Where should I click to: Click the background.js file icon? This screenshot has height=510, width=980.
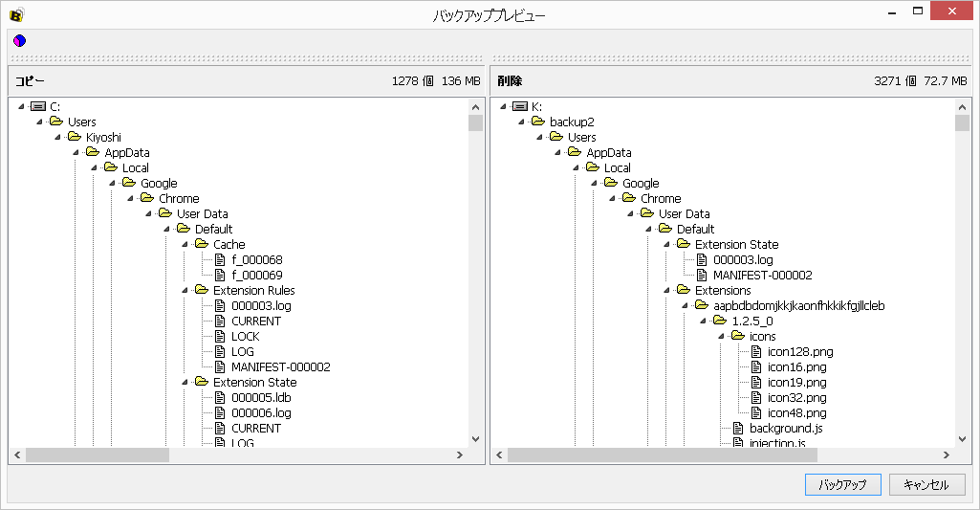tap(738, 428)
